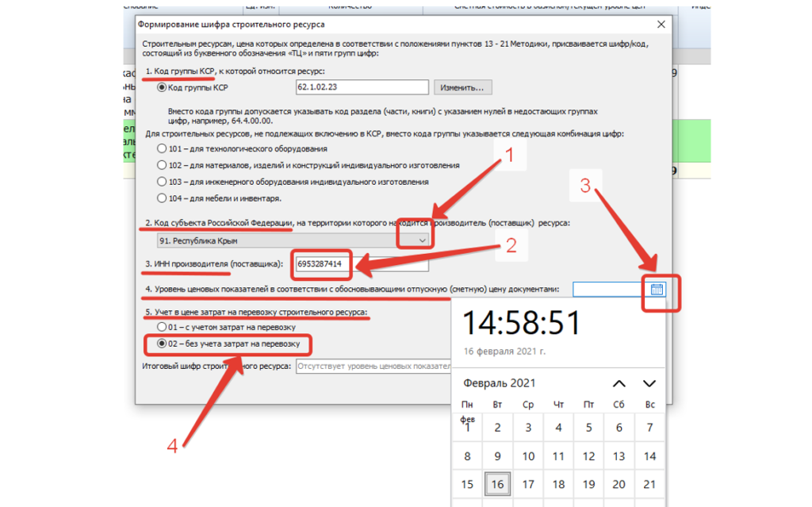Go to next month using down arrow
Image resolution: width=812 pixels, height=507 pixels.
649,384
